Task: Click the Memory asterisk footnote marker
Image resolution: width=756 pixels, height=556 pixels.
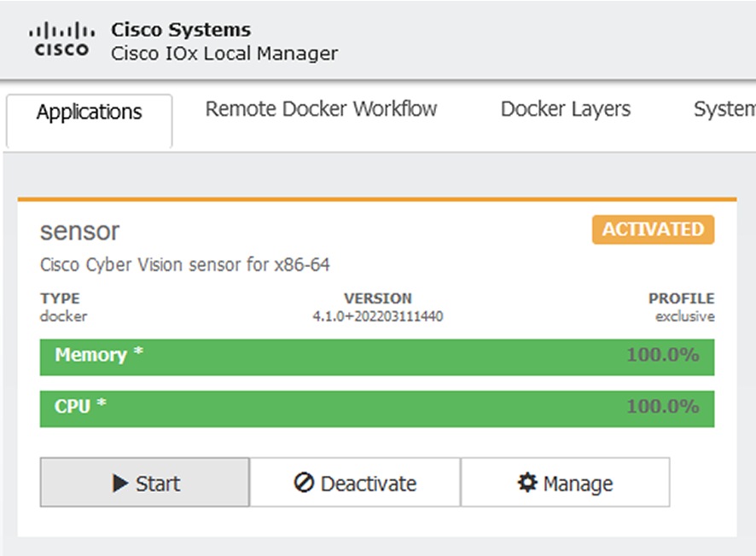Action: click(x=138, y=350)
